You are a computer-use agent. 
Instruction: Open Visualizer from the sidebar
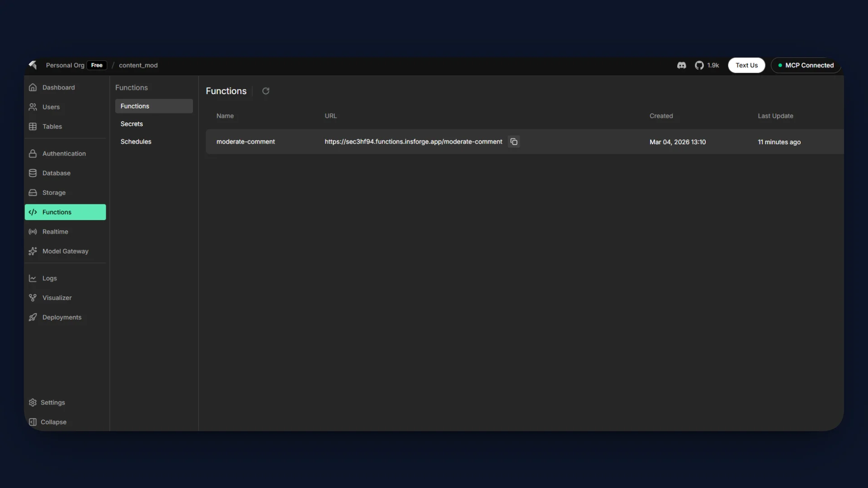tap(57, 298)
